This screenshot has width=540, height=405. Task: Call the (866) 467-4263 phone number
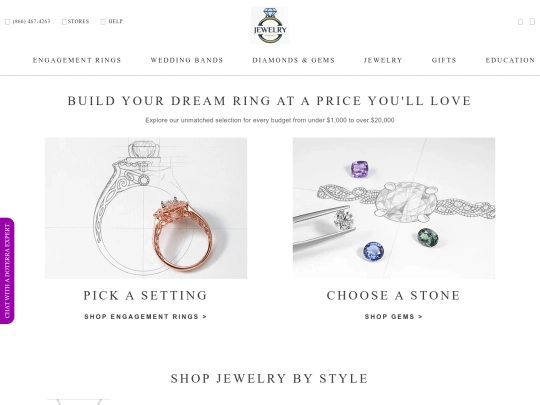(x=31, y=21)
